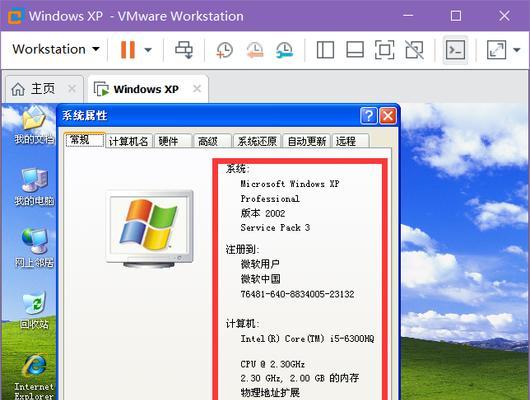Viewport: 530px width, 400px height.
Task: Open the console view button
Action: 455,50
